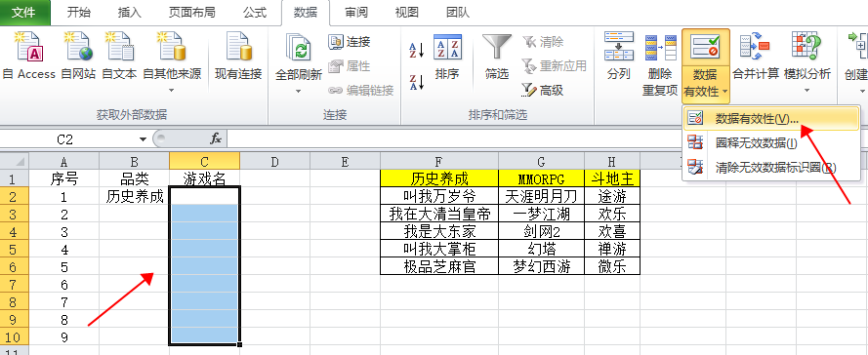The width and height of the screenshot is (868, 355).
Task: Switch to the 审阅 tab
Action: (356, 12)
